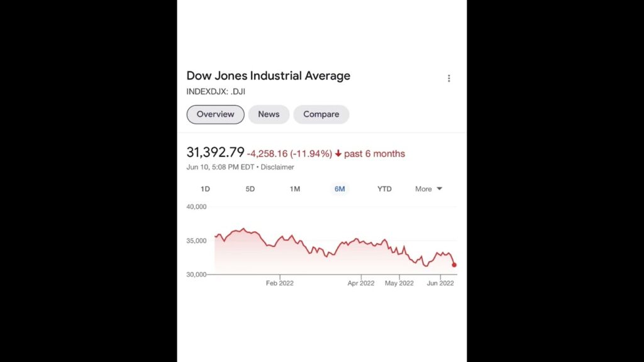
Task: Click the 31,392.79 index value
Action: coord(215,153)
